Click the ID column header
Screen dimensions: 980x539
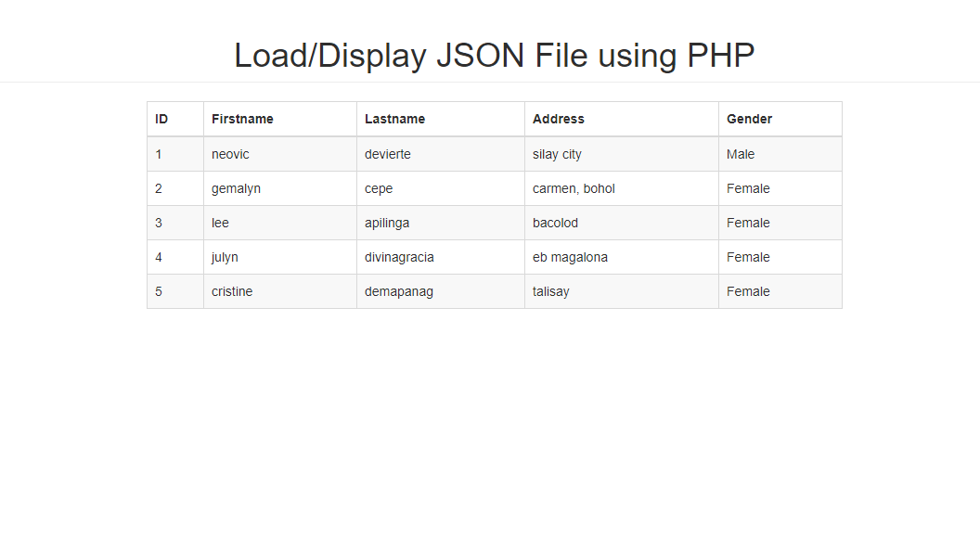pyautogui.click(x=161, y=119)
